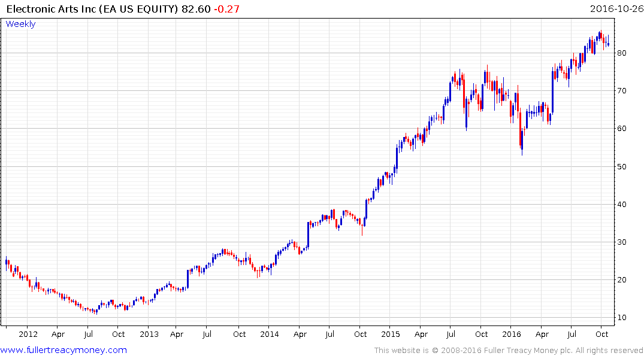Click the 20 price axis label
The width and height of the screenshot is (644, 359).
coord(622,280)
